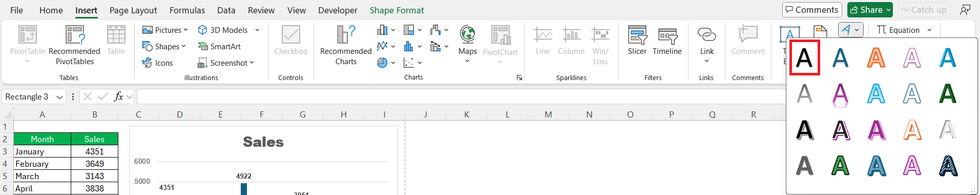The height and width of the screenshot is (195, 980).
Task: Open Insert Scatter or Bubble Chart
Action: [x=412, y=63]
